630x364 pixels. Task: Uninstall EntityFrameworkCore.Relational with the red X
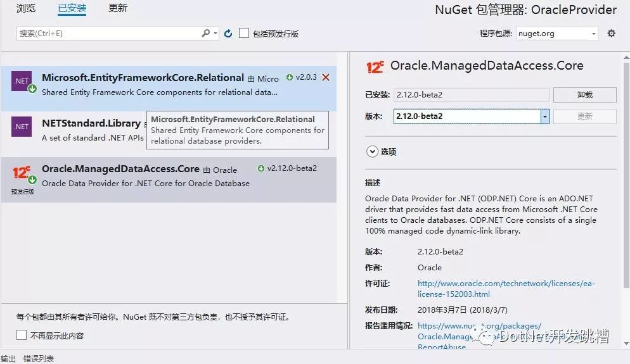point(326,77)
